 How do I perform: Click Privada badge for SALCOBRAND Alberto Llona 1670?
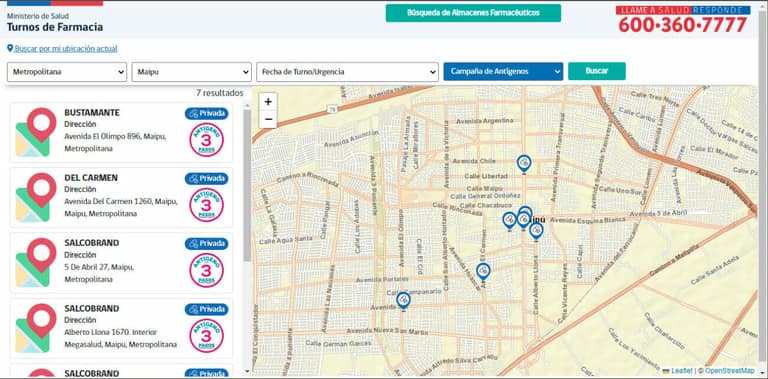pyautogui.click(x=206, y=309)
